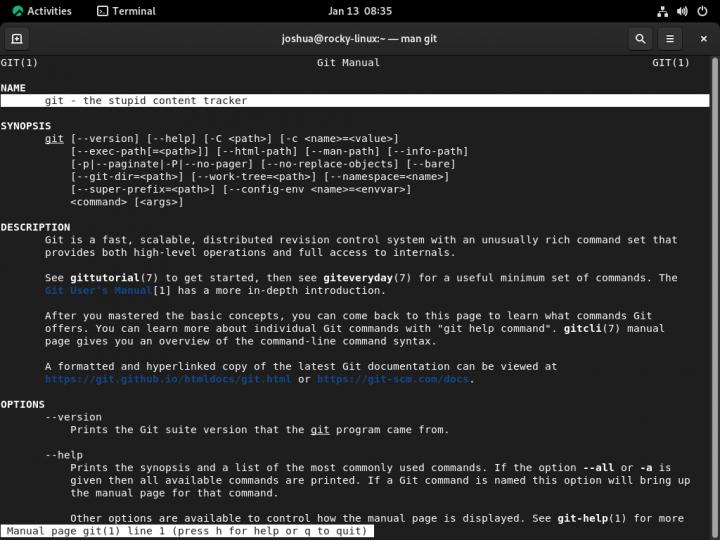Click the volume speaker icon
720x540 pixels.
[682, 11]
